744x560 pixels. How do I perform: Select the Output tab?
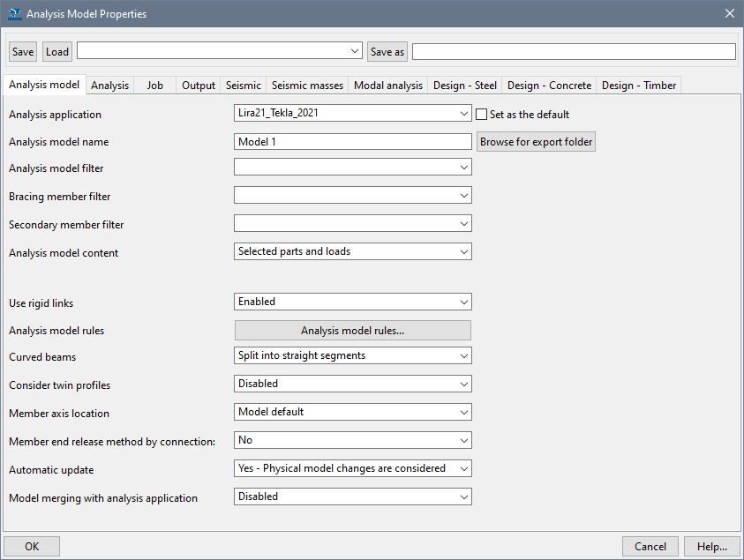point(199,86)
